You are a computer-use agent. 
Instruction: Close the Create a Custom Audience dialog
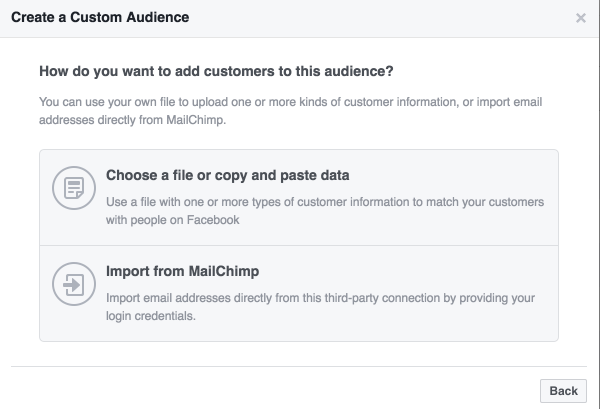click(x=581, y=18)
